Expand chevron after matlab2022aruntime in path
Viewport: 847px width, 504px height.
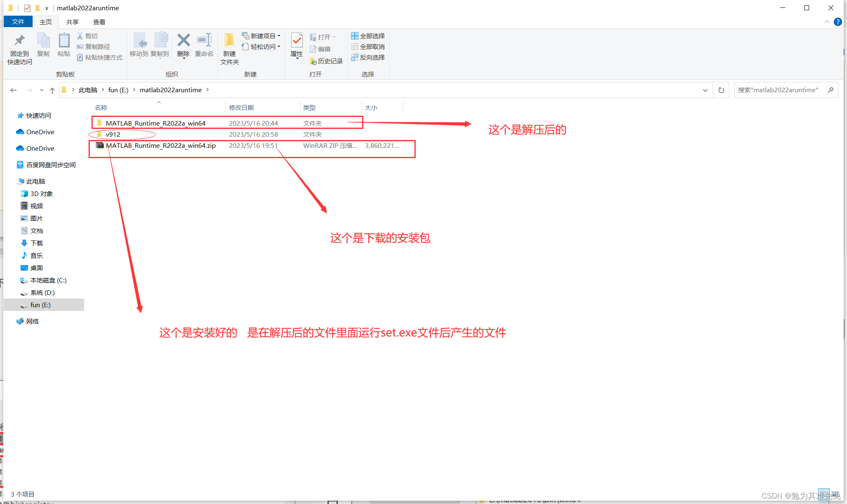coord(207,90)
